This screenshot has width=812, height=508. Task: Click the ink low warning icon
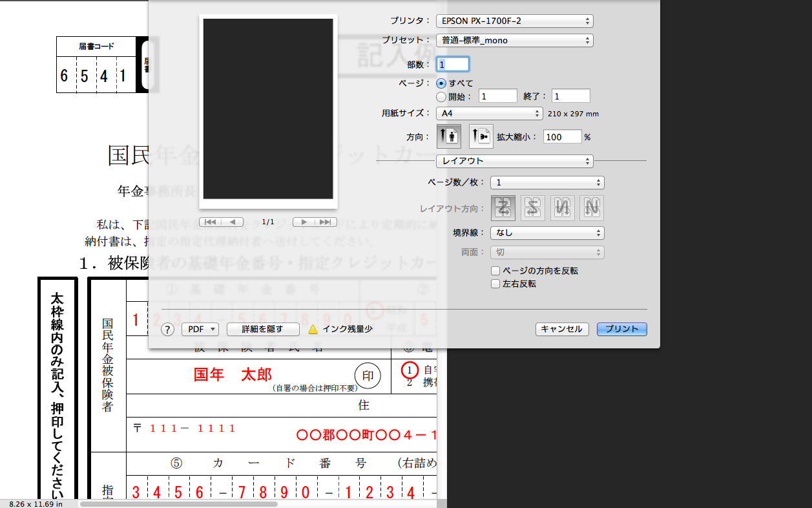(x=313, y=329)
